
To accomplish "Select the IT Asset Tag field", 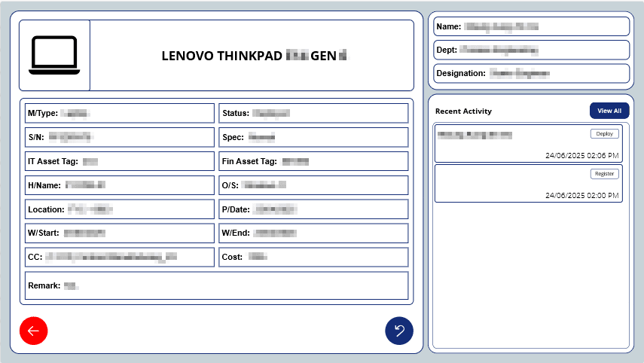I will pyautogui.click(x=119, y=161).
